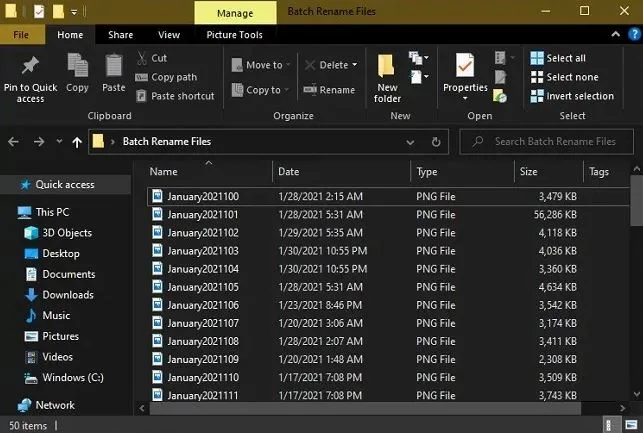Expand recent locations dropdown near navigation arrows

coord(59,141)
